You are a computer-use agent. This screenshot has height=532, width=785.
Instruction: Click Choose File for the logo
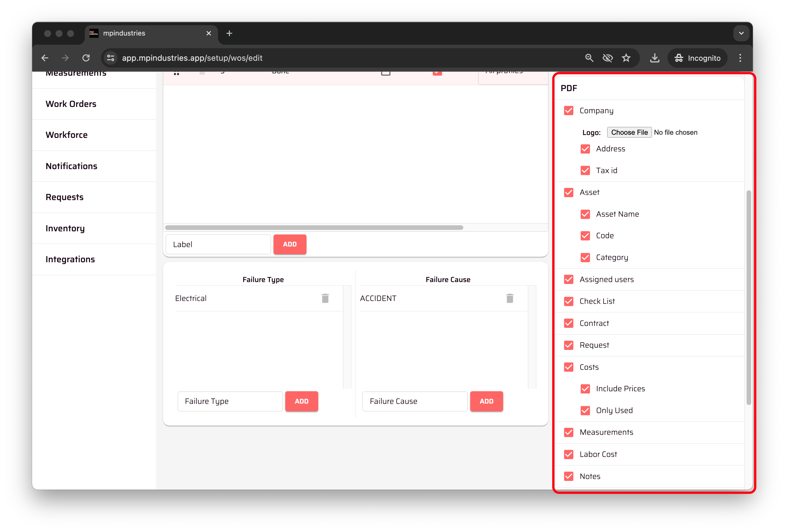coord(629,132)
